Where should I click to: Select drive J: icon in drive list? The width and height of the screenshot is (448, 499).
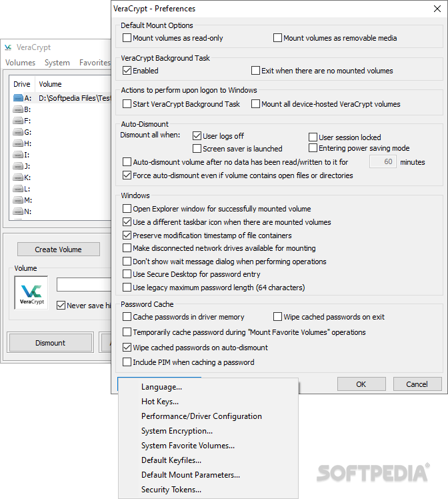click(18, 166)
